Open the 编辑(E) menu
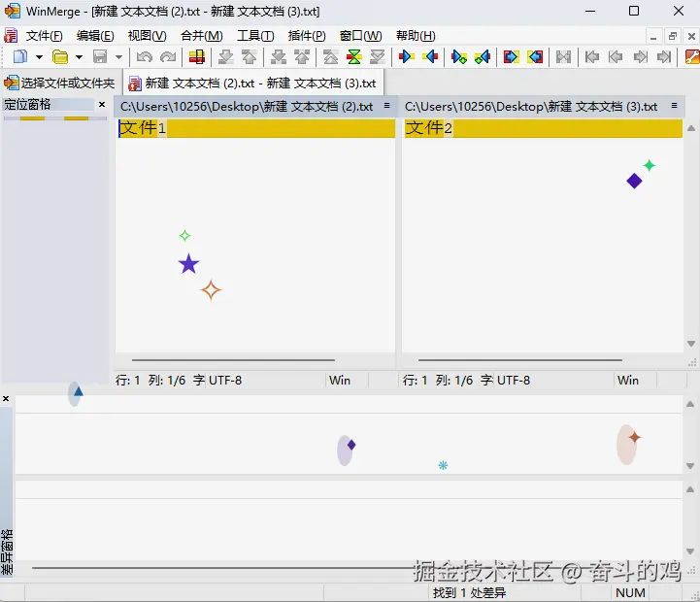The image size is (700, 602). [95, 36]
